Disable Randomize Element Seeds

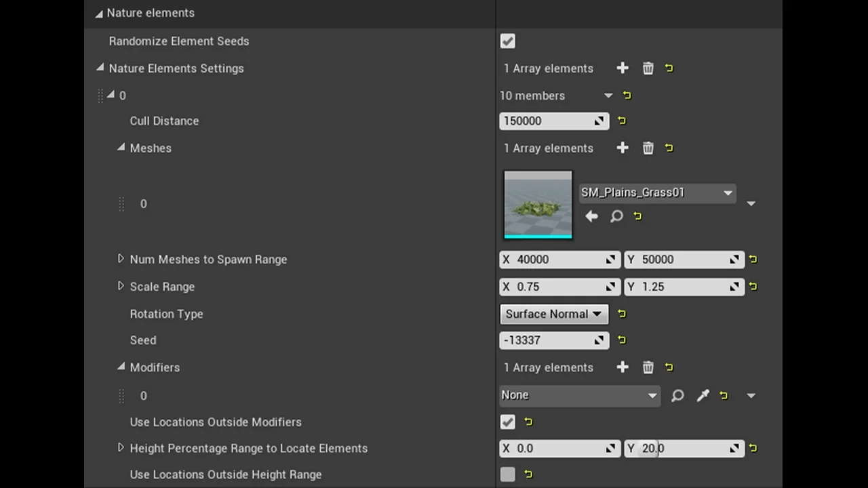click(507, 41)
